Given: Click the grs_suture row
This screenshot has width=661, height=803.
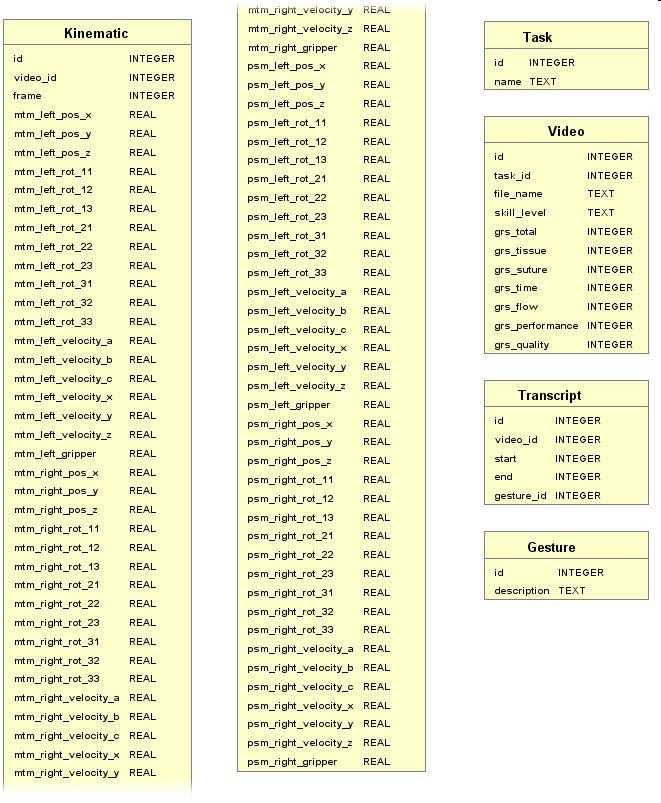Looking at the screenshot, I should coord(566,269).
